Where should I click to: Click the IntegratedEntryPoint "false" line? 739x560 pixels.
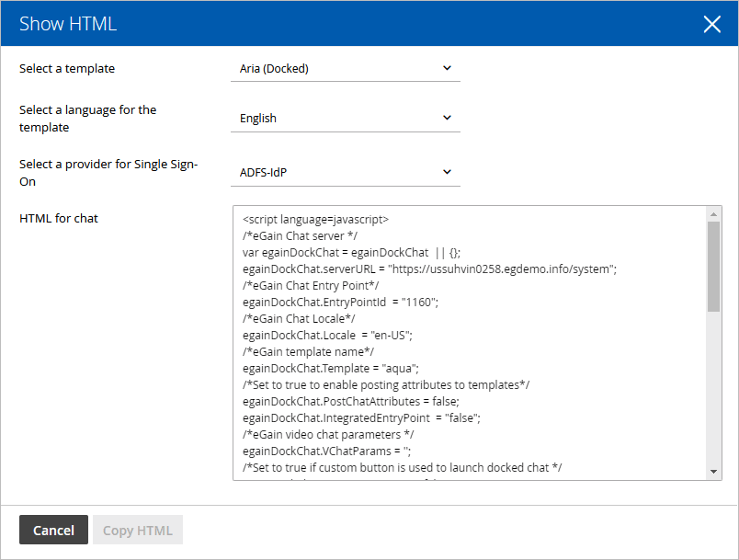361,418
